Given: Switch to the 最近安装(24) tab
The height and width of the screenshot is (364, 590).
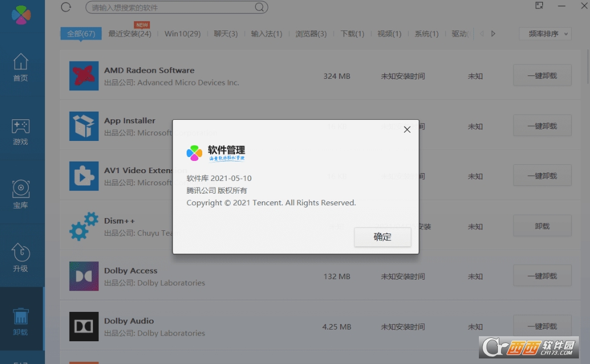Looking at the screenshot, I should (130, 34).
